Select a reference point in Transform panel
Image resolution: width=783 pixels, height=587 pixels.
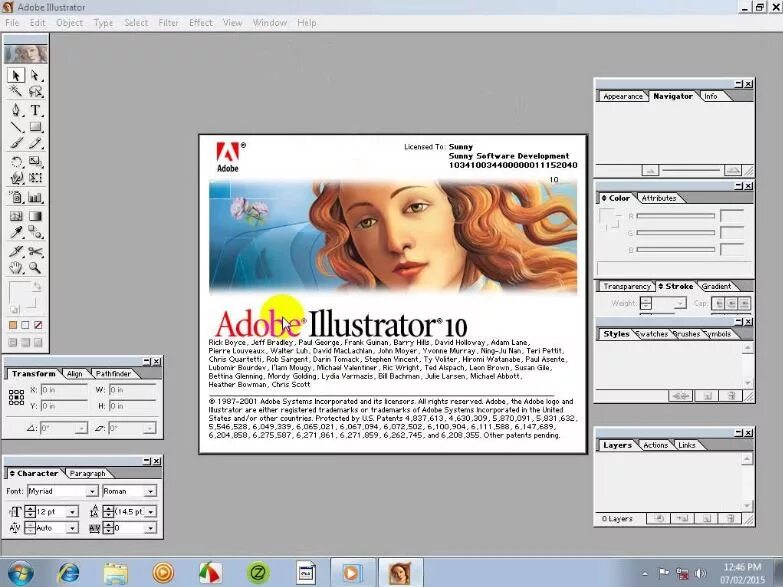point(16,398)
